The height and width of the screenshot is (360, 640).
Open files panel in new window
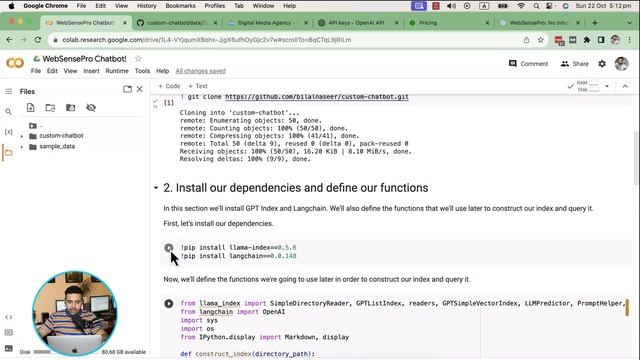point(127,89)
